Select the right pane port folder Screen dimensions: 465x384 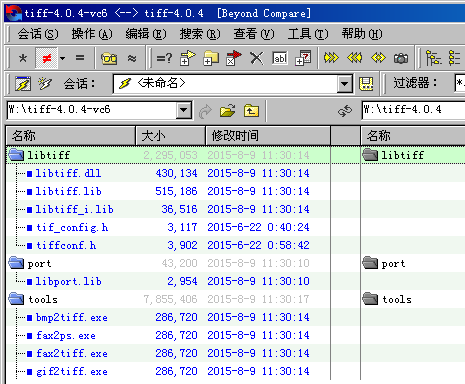click(x=384, y=263)
